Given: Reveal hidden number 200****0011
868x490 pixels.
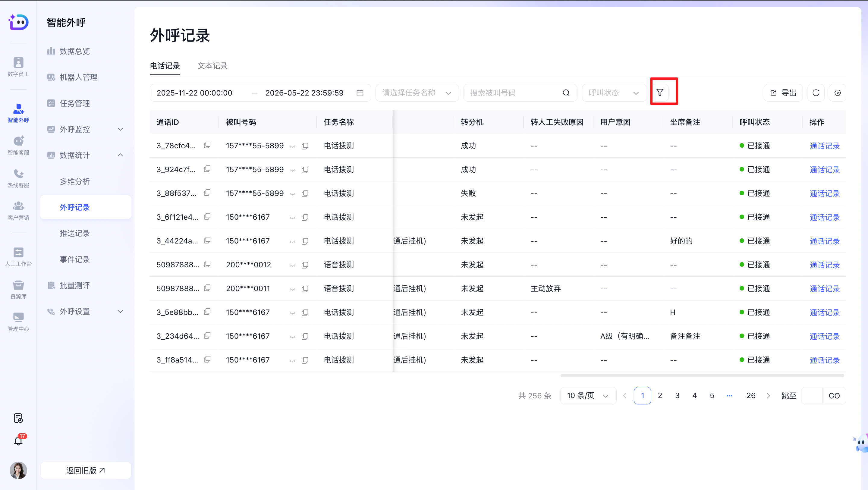Looking at the screenshot, I should (x=292, y=289).
